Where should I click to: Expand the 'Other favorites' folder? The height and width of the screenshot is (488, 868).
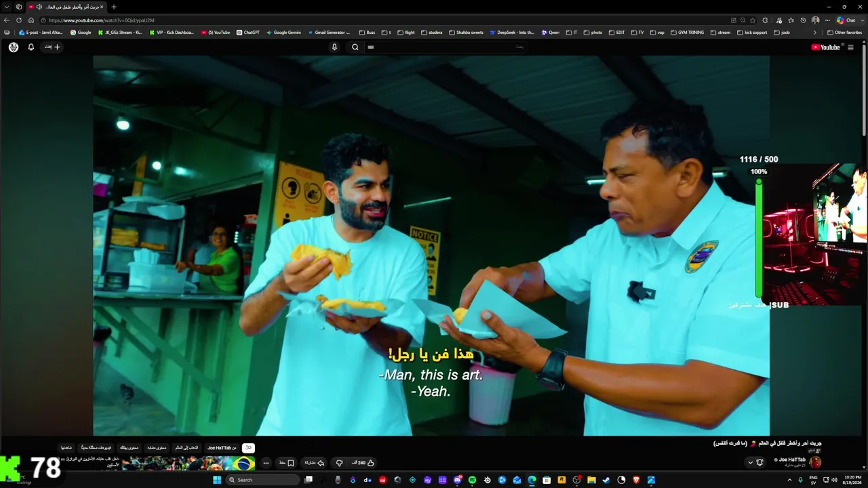[844, 33]
